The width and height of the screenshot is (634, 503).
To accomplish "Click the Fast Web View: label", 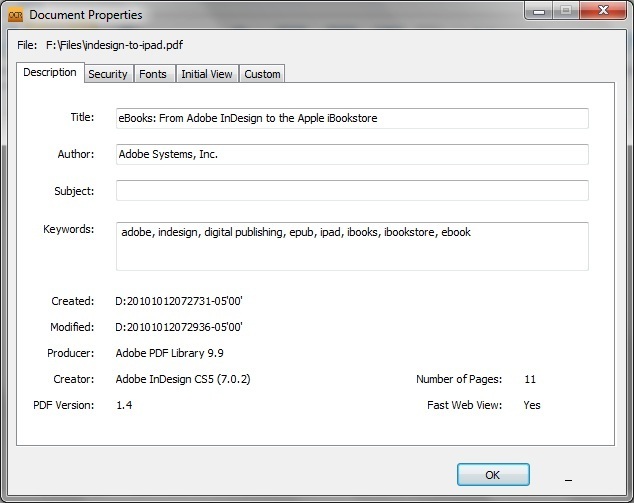I will coord(465,405).
